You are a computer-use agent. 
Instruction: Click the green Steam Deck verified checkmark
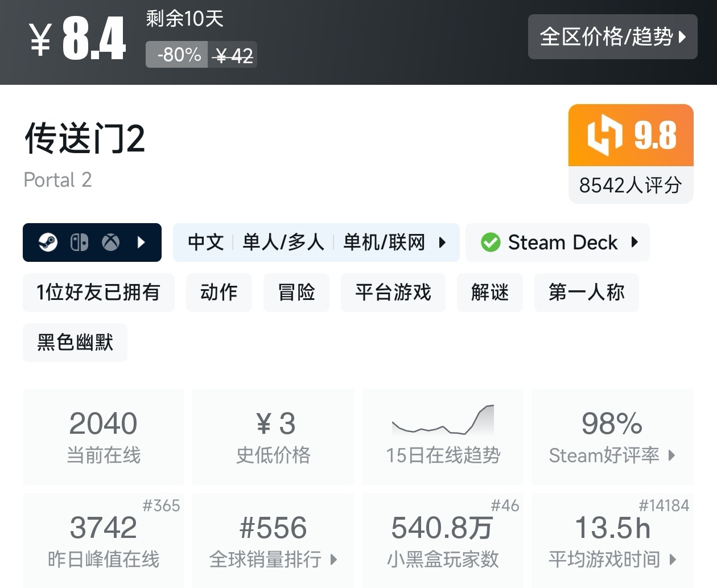490,242
